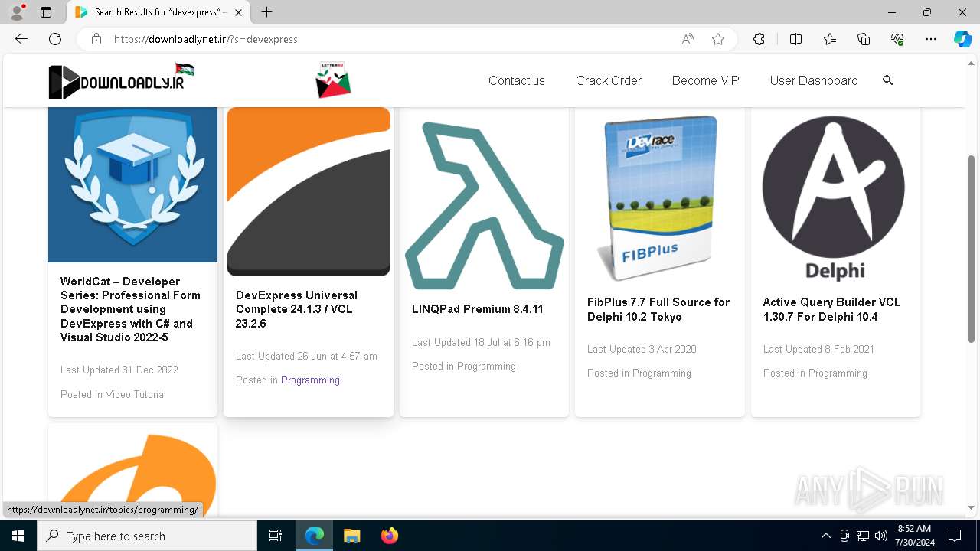Open WorldCat Developer Series post title
The height and width of the screenshot is (551, 980).
pyautogui.click(x=130, y=309)
